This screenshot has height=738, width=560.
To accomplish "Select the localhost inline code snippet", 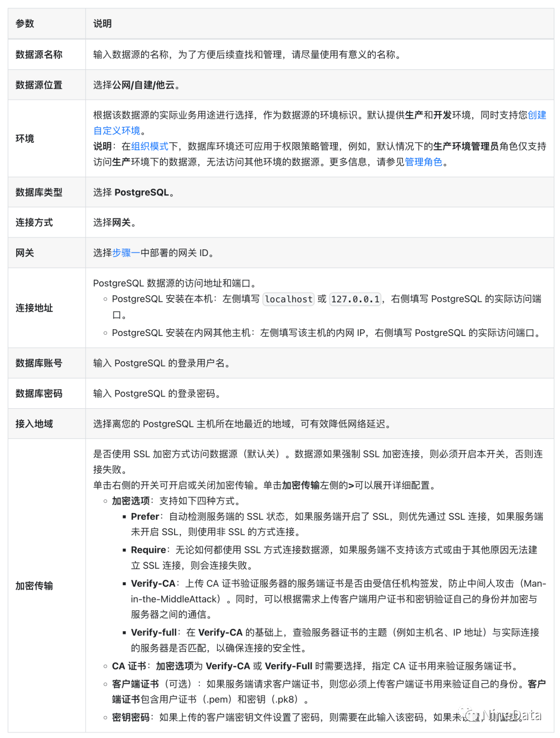I will click(288, 299).
